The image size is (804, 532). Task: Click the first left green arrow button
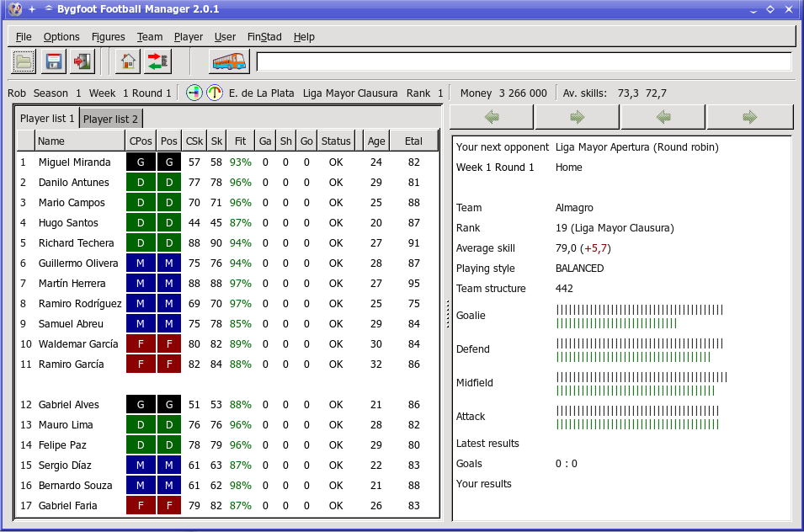coord(492,117)
